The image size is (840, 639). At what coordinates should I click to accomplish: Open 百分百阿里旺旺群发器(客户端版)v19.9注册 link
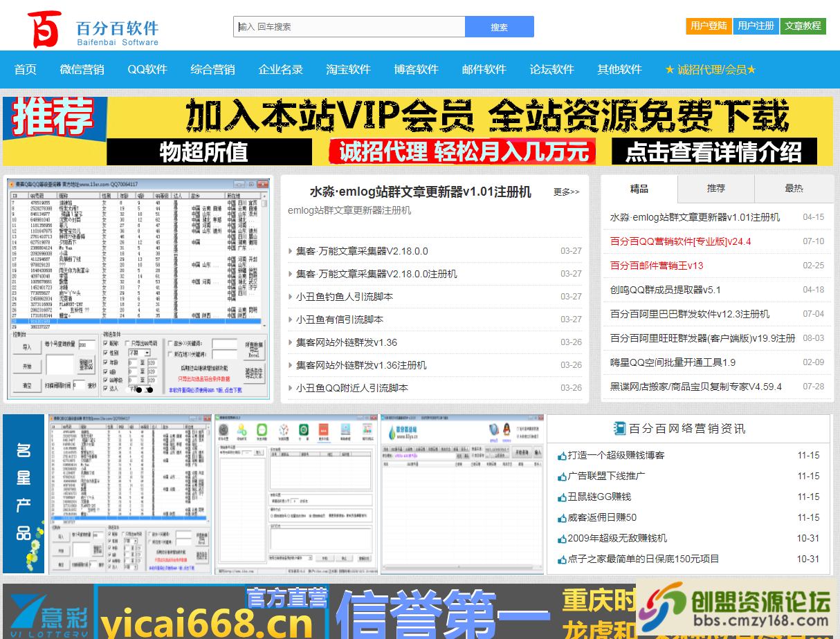702,338
